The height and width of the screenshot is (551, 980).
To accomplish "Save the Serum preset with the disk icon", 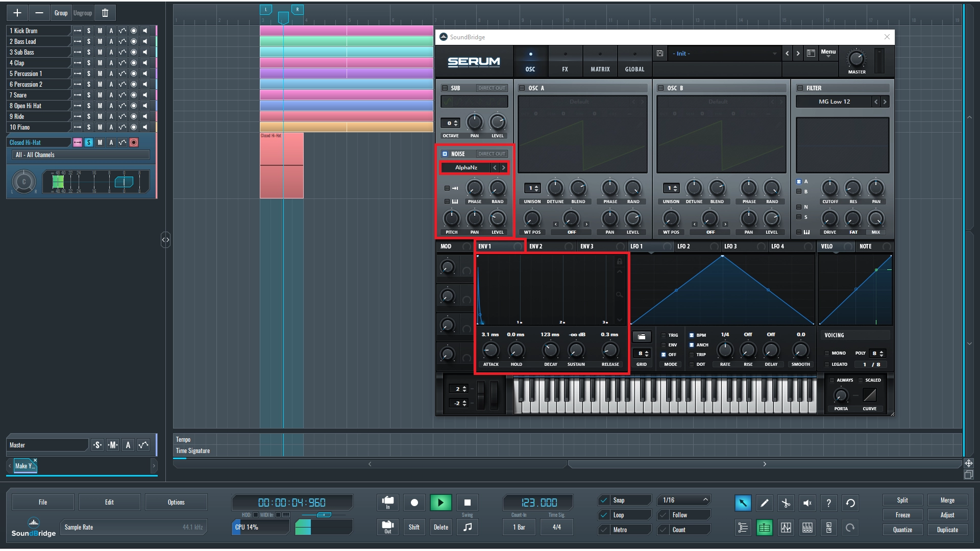I will click(660, 53).
